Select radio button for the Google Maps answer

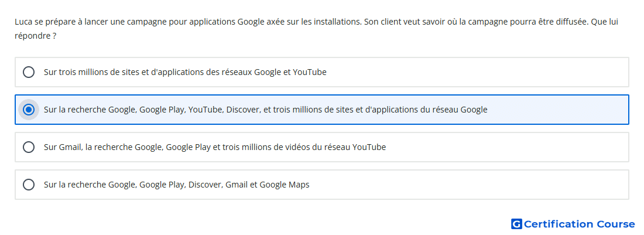click(29, 185)
